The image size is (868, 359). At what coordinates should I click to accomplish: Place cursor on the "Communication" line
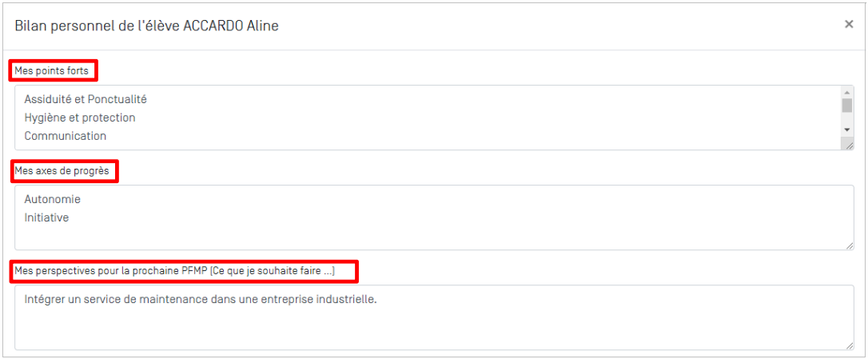point(66,136)
